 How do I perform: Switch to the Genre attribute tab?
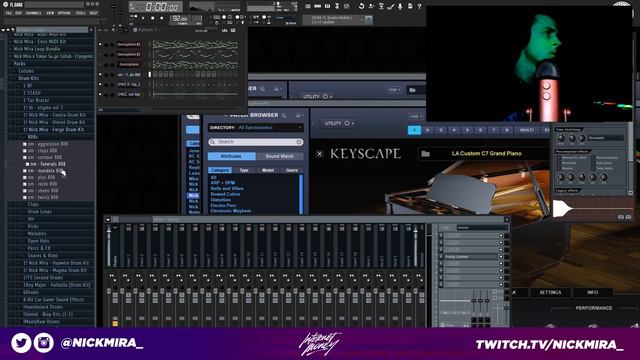pyautogui.click(x=292, y=170)
